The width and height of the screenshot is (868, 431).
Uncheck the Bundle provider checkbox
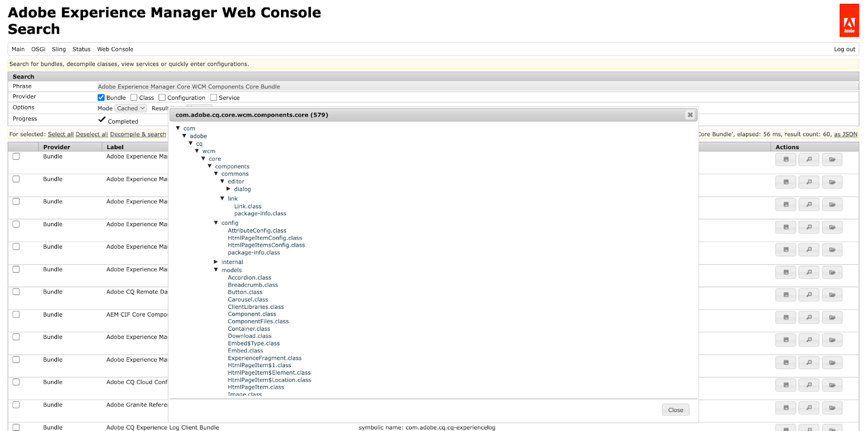[x=101, y=98]
